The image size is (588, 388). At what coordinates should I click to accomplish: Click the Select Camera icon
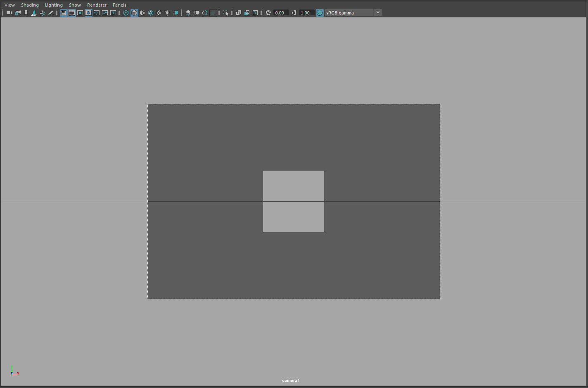9,13
